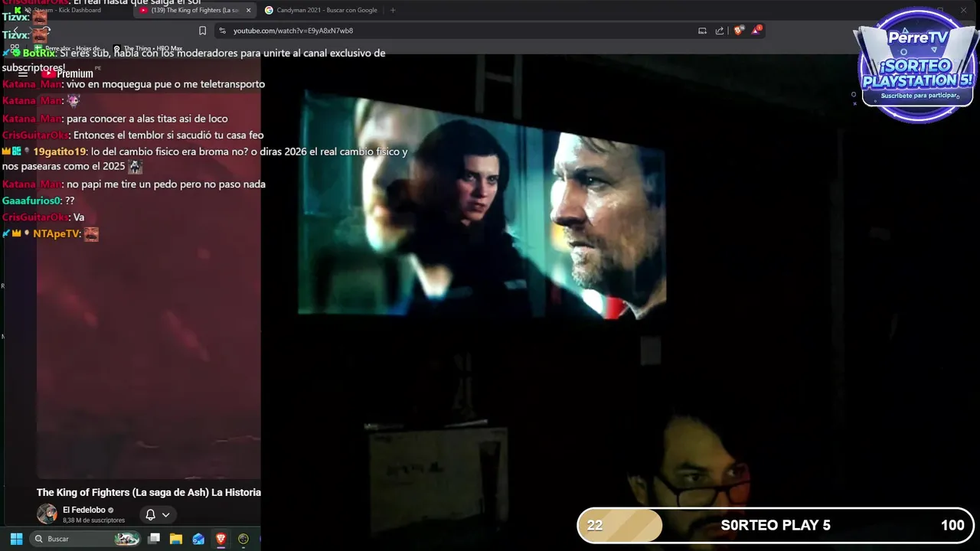980x551 pixels.
Task: Click the projected movie video frame
Action: 482,205
